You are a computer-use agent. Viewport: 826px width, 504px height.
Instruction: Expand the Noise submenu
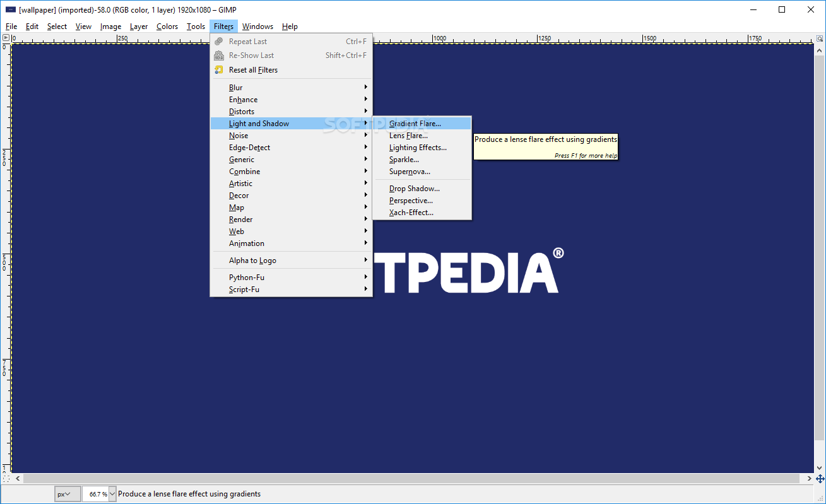click(x=291, y=136)
